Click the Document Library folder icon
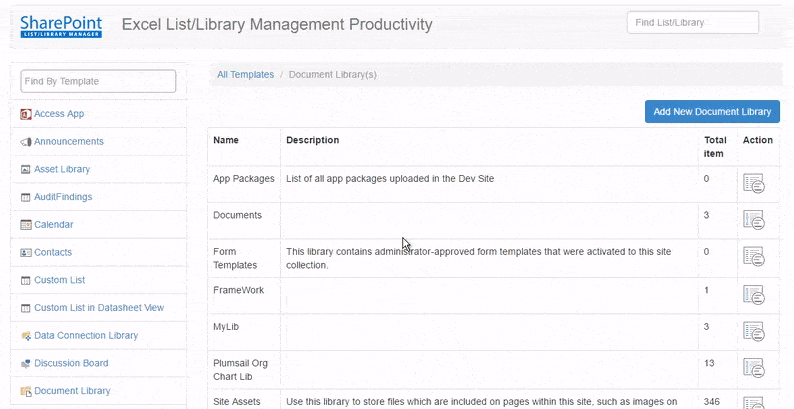This screenshot has width=794, height=409. click(26, 391)
